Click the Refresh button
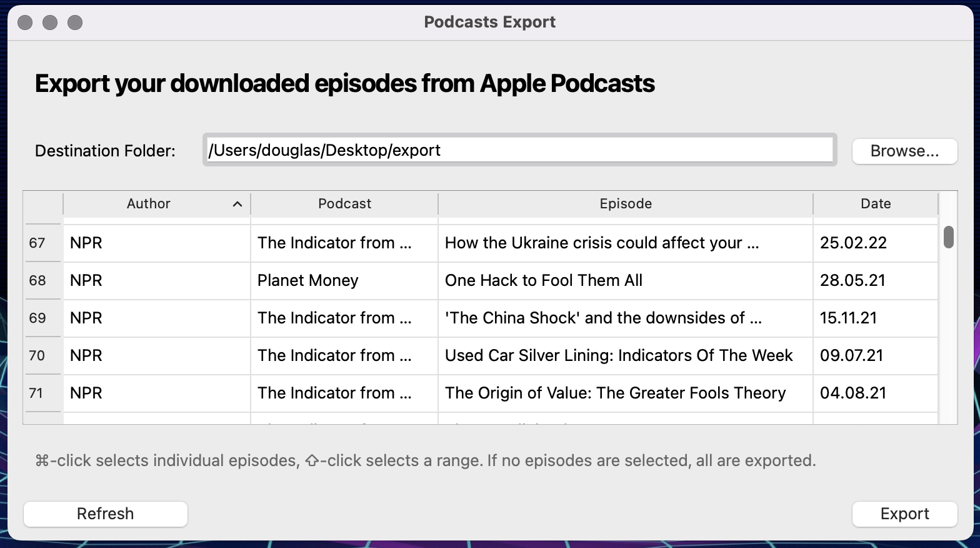The width and height of the screenshot is (980, 548). point(106,514)
